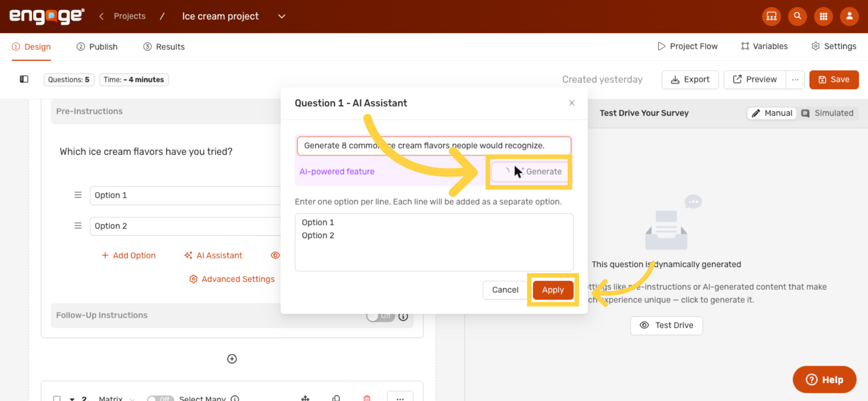Click info icon next to Select Many

tap(235, 398)
